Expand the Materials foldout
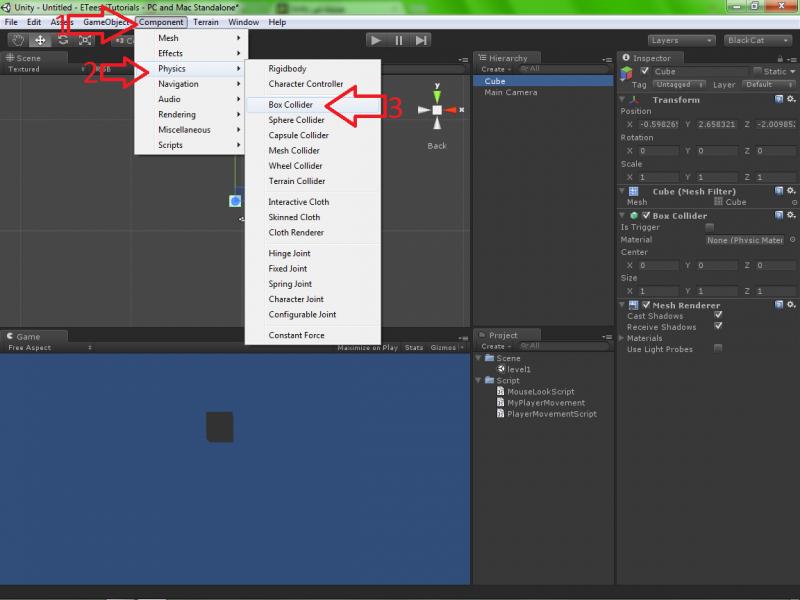This screenshot has height=600, width=800. (x=622, y=338)
